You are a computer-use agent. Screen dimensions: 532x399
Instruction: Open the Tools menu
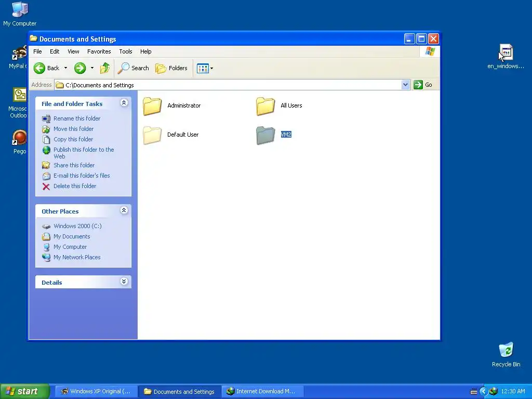126,51
